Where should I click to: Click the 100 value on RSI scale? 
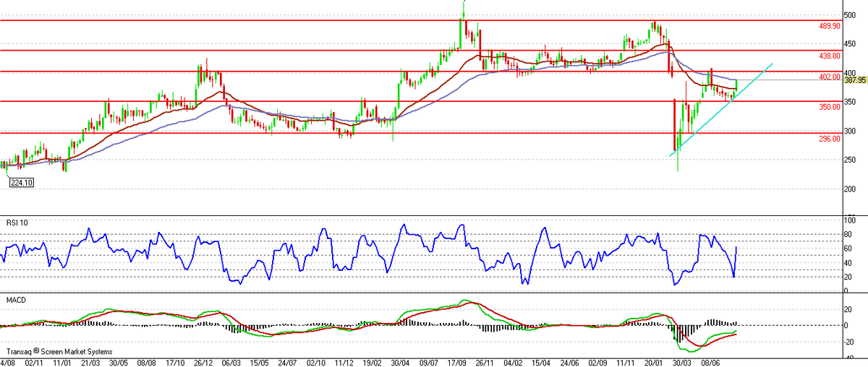point(851,220)
